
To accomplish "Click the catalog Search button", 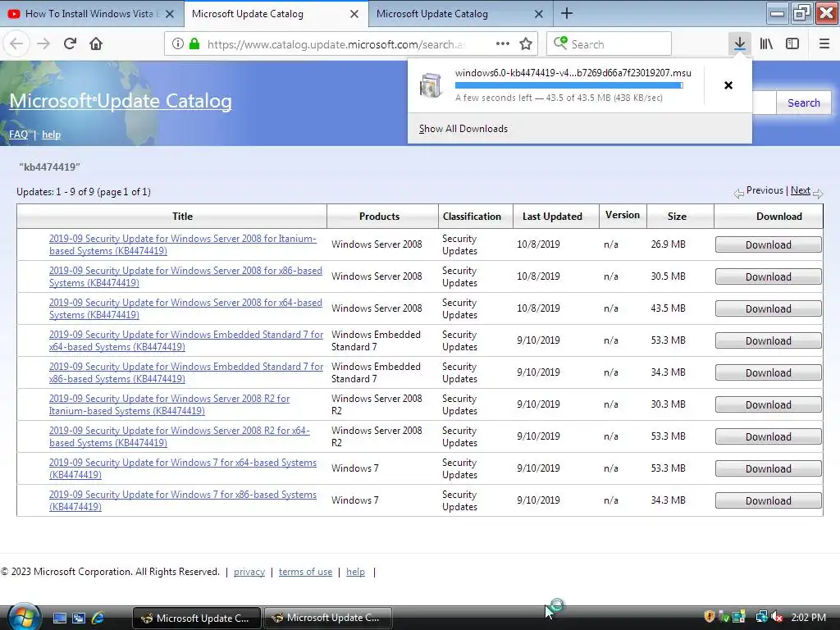I will [804, 103].
